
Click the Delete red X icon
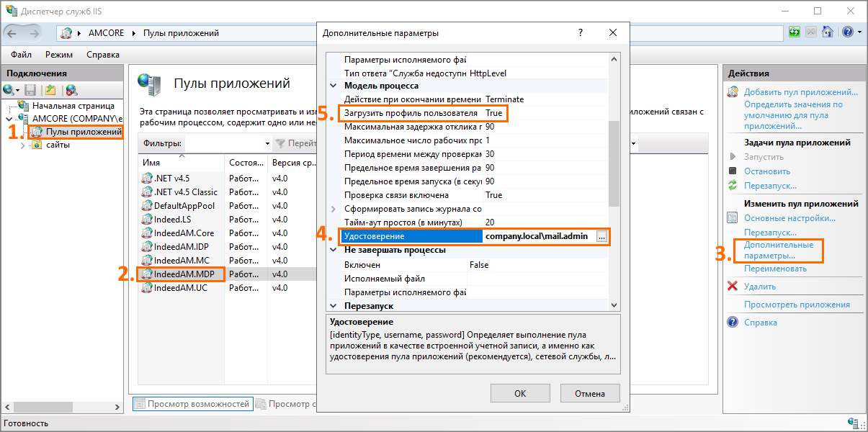click(x=733, y=287)
